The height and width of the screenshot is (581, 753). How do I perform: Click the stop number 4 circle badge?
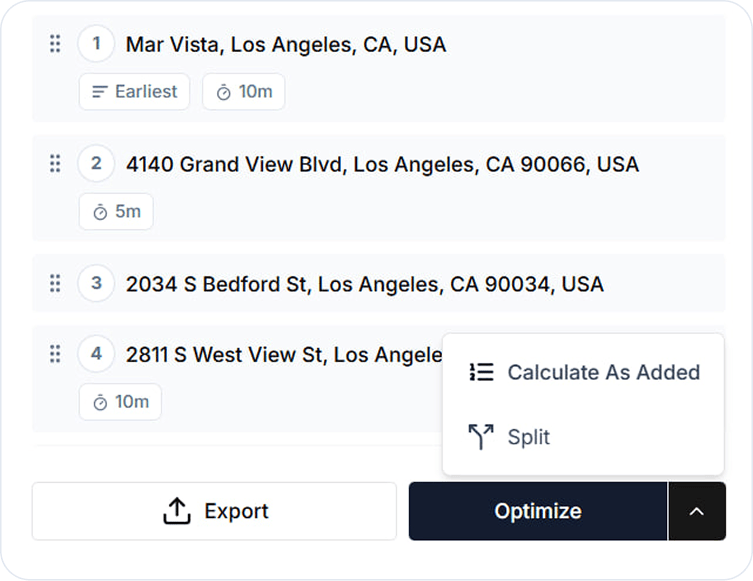click(x=96, y=354)
